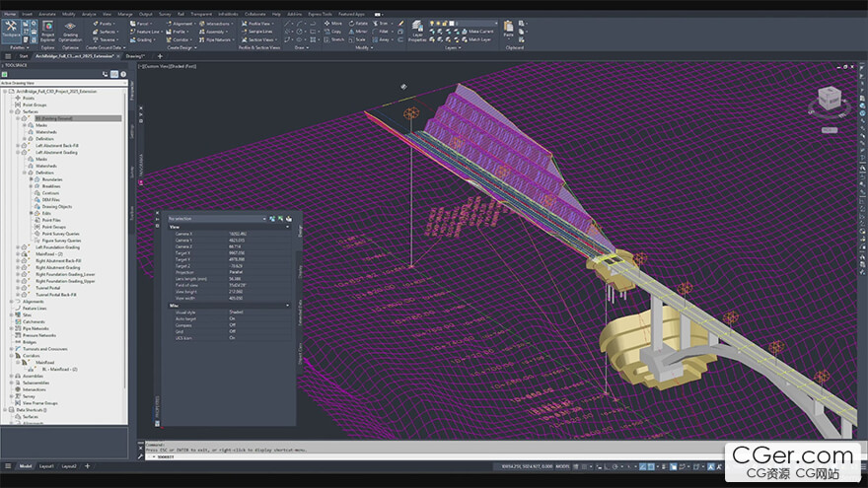The width and height of the screenshot is (868, 488).
Task: Choose the Fillet tool
Action: [381, 32]
